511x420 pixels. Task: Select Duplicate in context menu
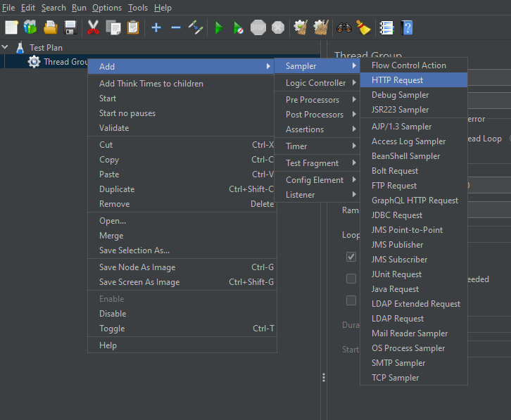tap(181, 189)
